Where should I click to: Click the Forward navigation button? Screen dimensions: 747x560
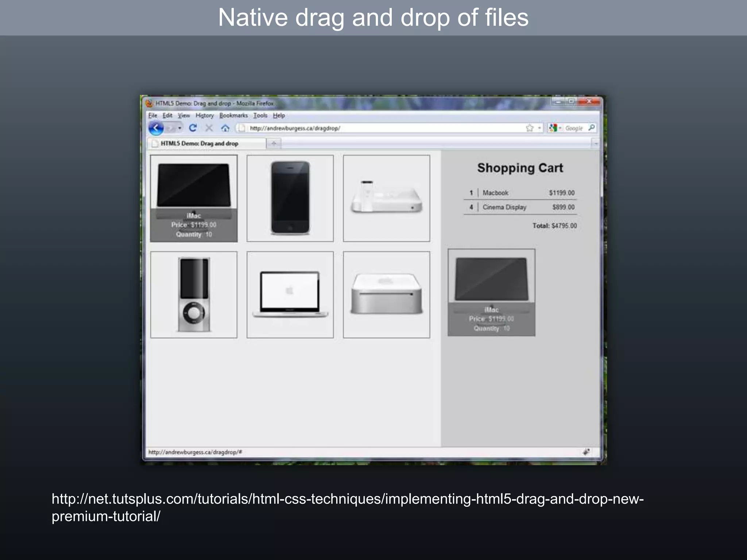170,128
